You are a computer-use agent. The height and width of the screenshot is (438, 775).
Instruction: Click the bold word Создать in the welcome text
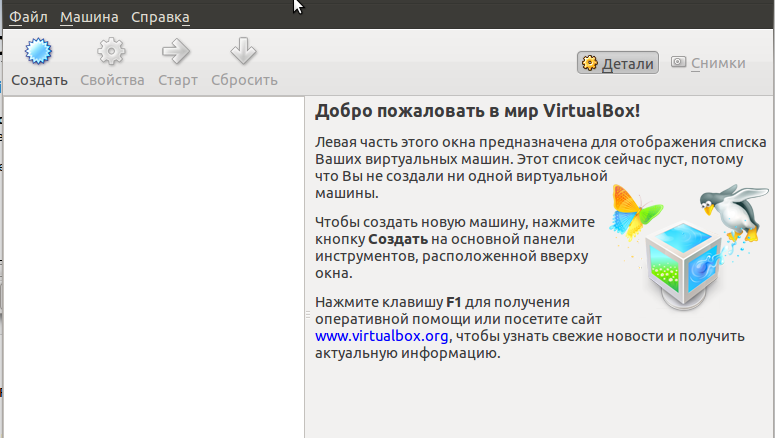click(x=398, y=239)
